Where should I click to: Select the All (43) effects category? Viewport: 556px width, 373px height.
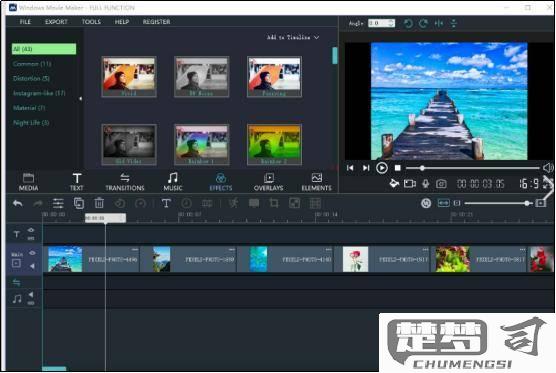point(44,49)
